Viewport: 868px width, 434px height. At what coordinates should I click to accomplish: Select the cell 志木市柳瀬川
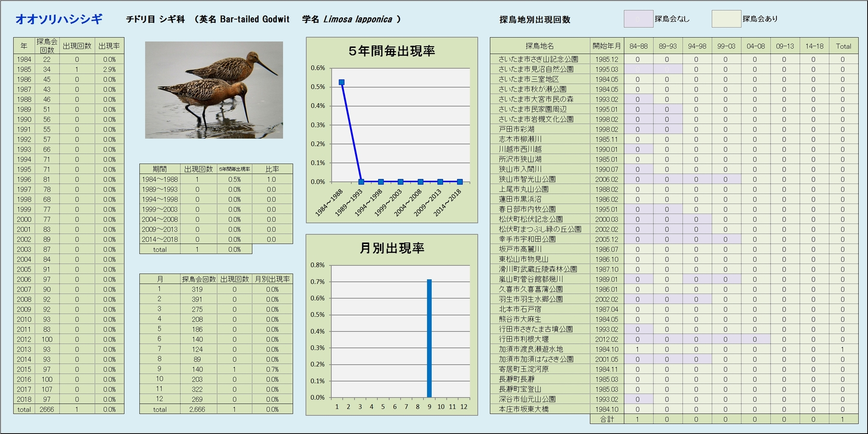[x=540, y=139]
